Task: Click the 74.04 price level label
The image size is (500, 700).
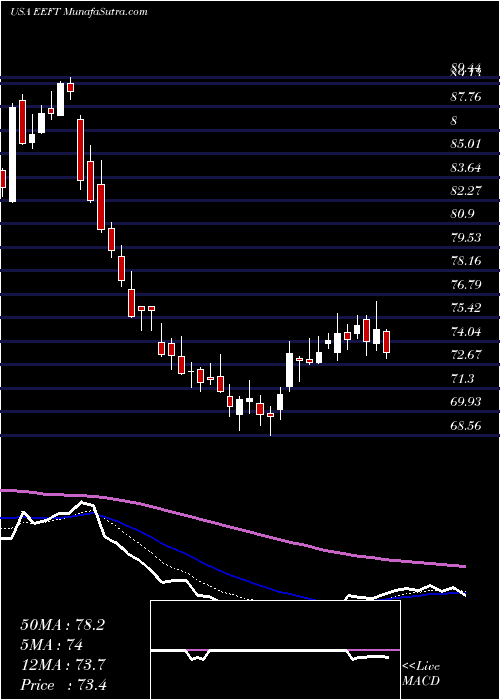Action: click(x=466, y=332)
